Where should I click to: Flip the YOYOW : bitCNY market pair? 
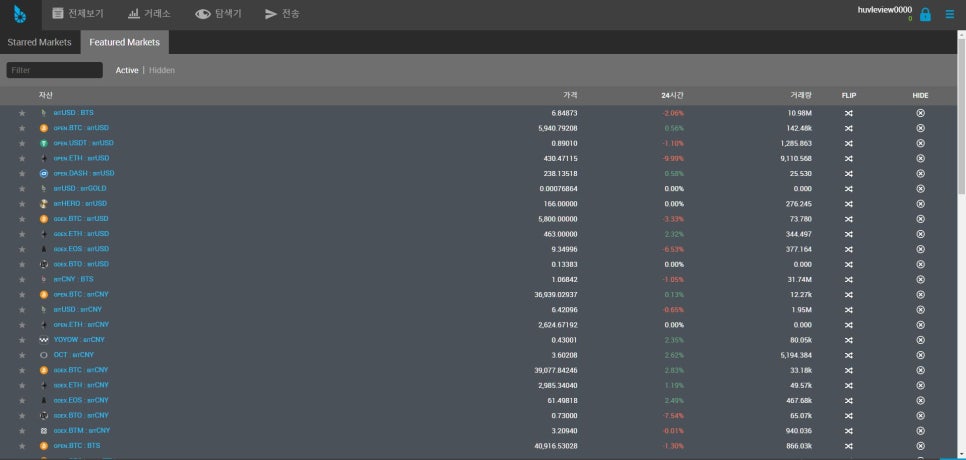tap(848, 340)
